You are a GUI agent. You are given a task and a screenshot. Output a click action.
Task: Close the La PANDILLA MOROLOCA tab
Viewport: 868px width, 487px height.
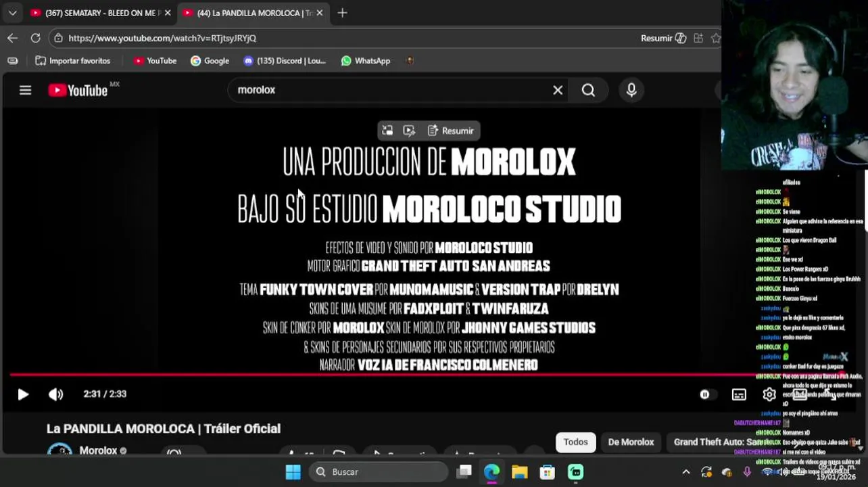tap(319, 13)
